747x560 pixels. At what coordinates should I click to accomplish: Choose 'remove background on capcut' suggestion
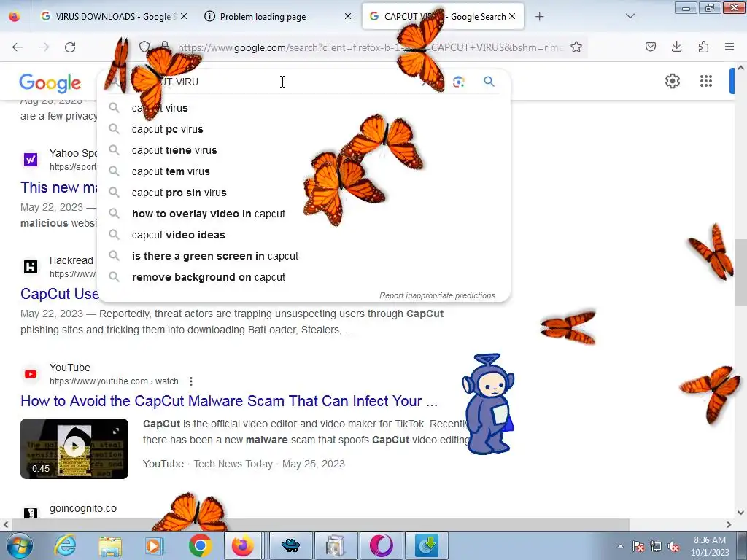click(304, 277)
